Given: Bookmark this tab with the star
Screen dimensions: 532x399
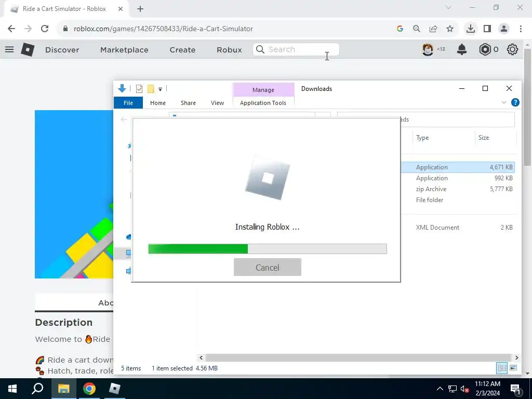Looking at the screenshot, I should 450,29.
